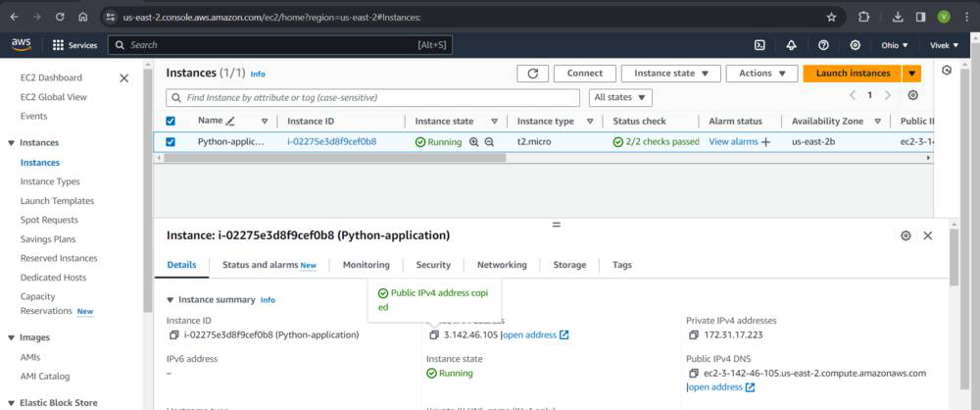This screenshot has width=980, height=410.
Task: Open instance ID link i-02275e3d8f9cef0b8
Action: [x=331, y=142]
